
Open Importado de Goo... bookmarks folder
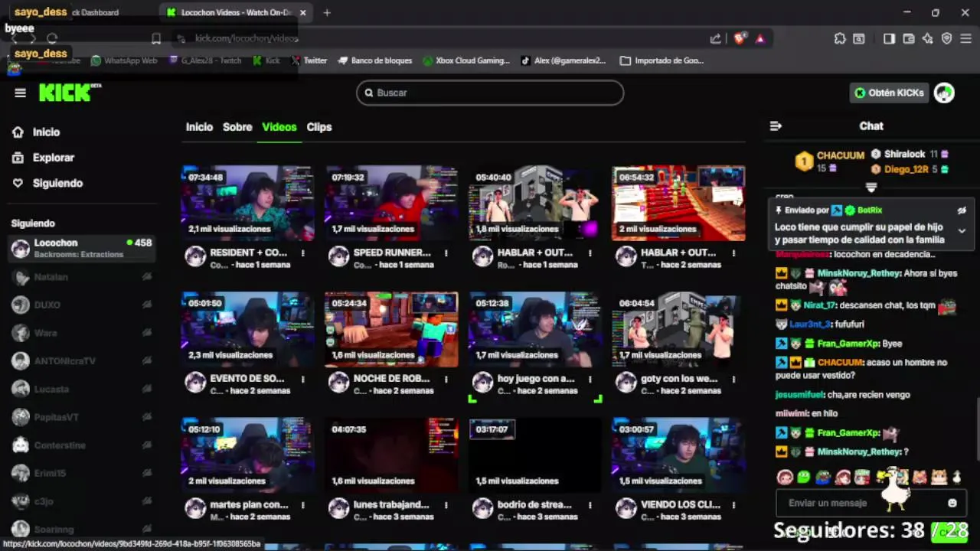[x=662, y=60]
